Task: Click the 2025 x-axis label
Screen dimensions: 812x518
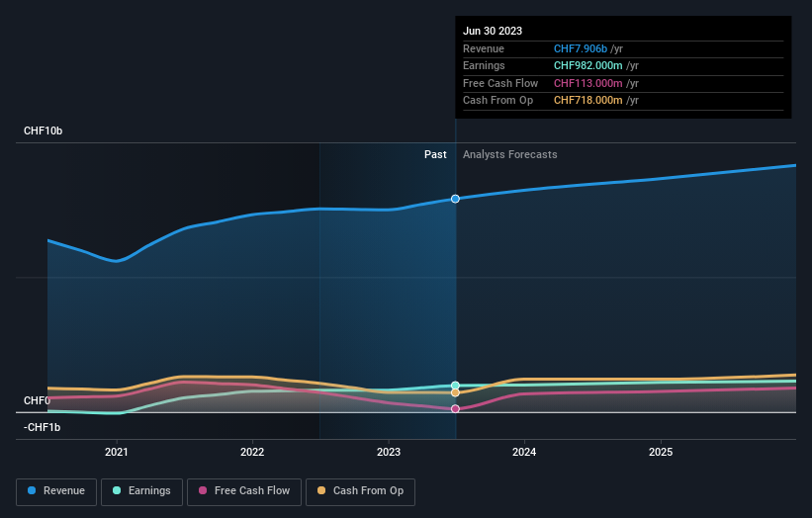Action: tap(661, 452)
